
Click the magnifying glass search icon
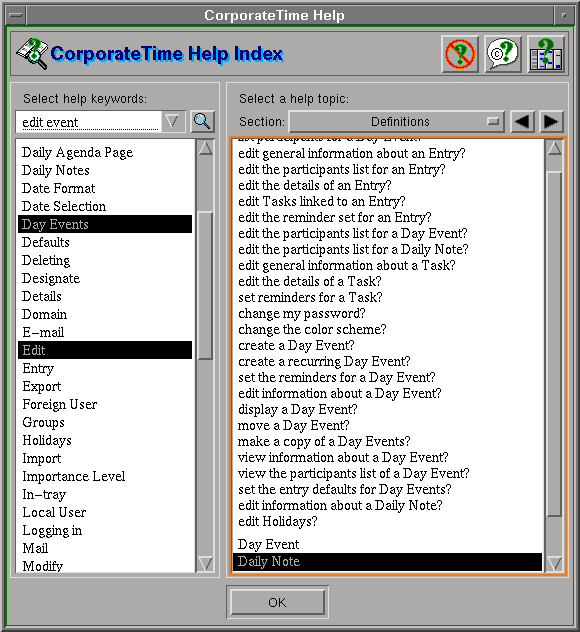202,121
